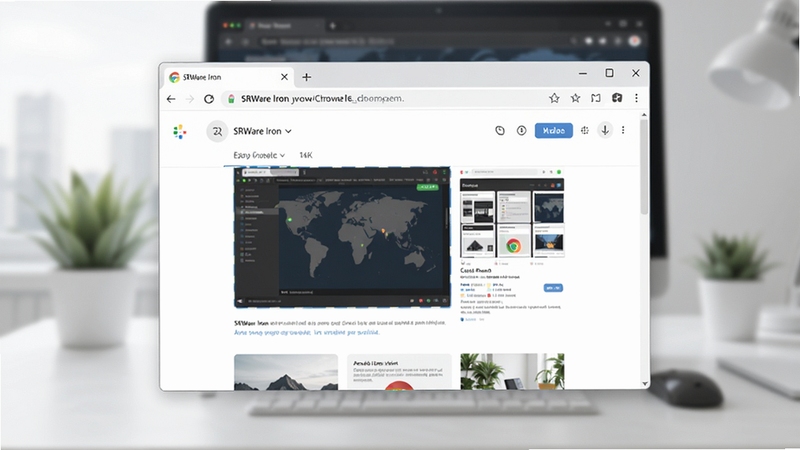
Task: Expand the SRWare Iron title dropdown chevron
Action: (288, 131)
